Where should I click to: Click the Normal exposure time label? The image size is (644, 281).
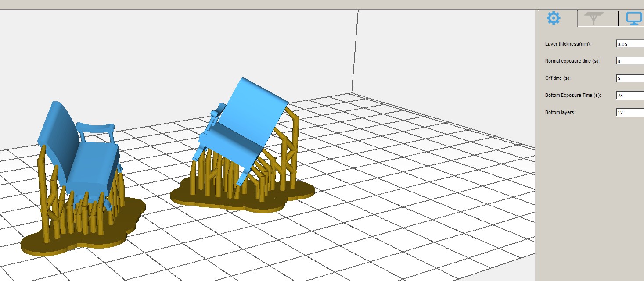[x=572, y=61]
